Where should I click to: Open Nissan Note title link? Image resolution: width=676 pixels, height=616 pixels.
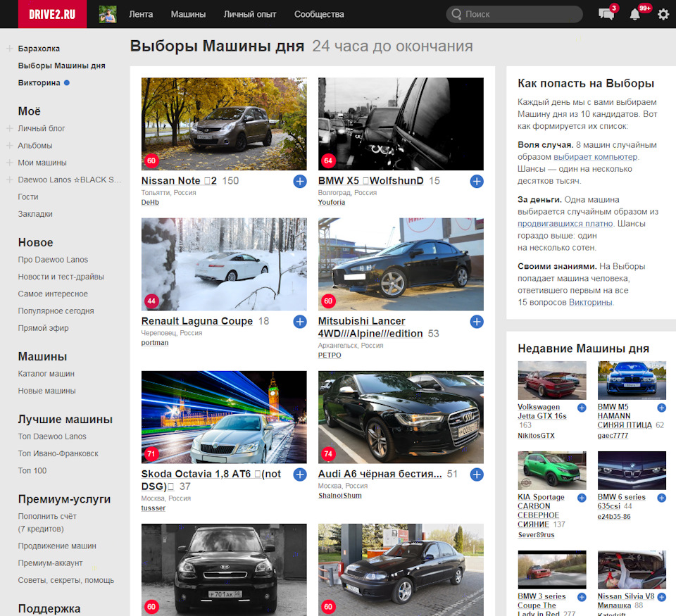pyautogui.click(x=179, y=181)
